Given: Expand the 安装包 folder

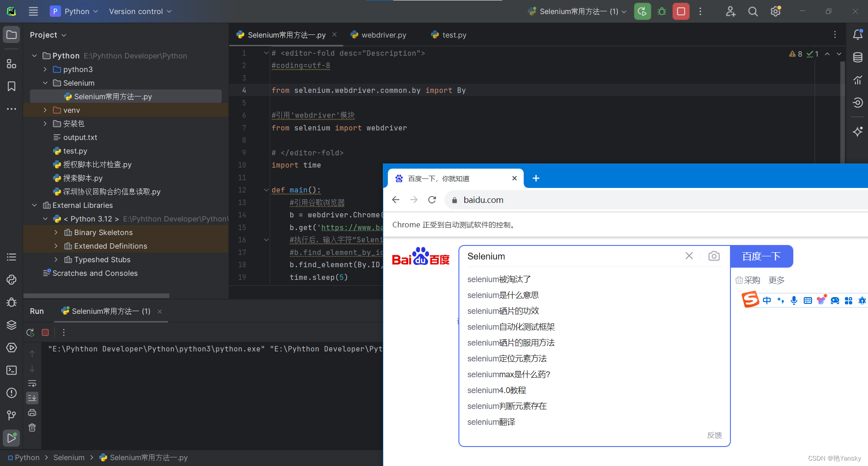Looking at the screenshot, I should click(x=45, y=124).
